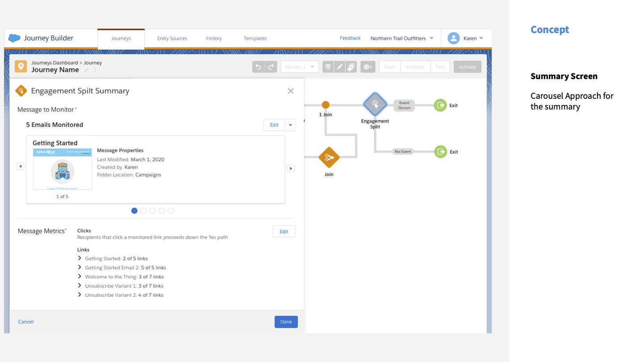Select the Engagement Split node on canvas
The image size is (644, 362).
375,105
